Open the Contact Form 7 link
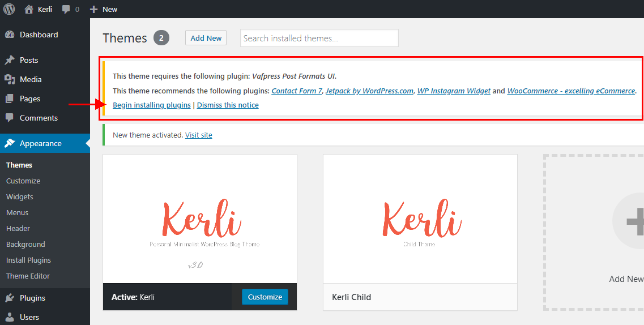644x325 pixels. coord(297,91)
